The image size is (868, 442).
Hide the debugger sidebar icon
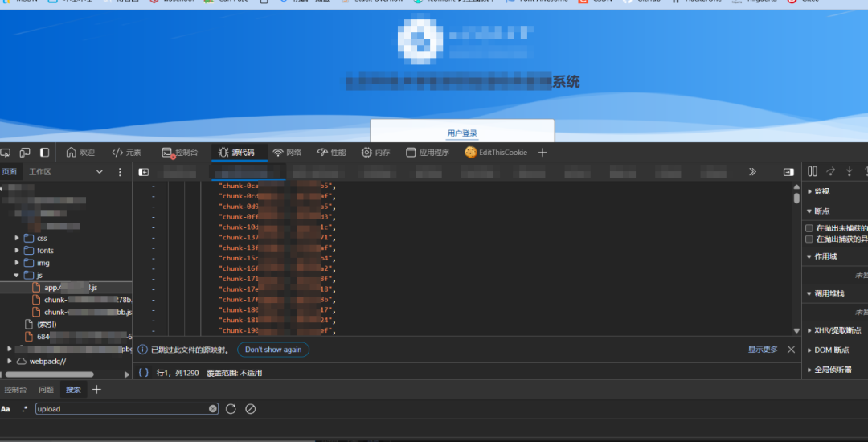click(x=789, y=172)
